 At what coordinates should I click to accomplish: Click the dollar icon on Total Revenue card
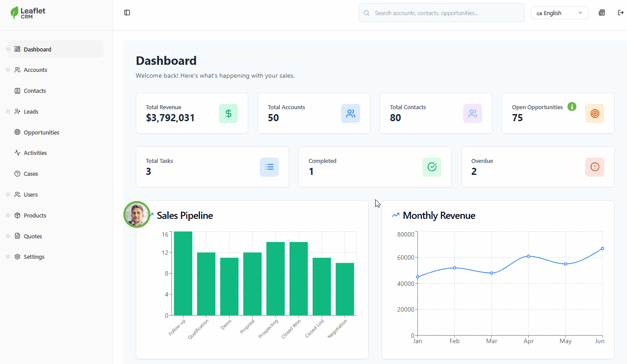(228, 113)
